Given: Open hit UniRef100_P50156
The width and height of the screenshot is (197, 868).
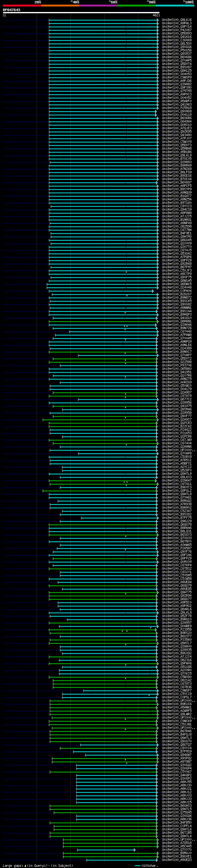Looking at the screenshot, I should tap(177, 50).
